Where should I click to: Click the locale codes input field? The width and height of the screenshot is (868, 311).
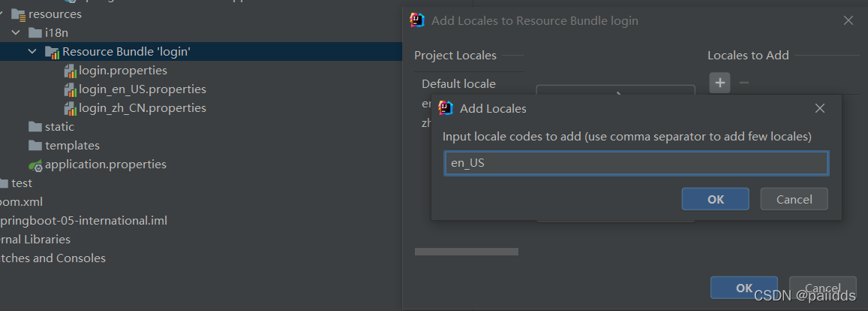636,164
